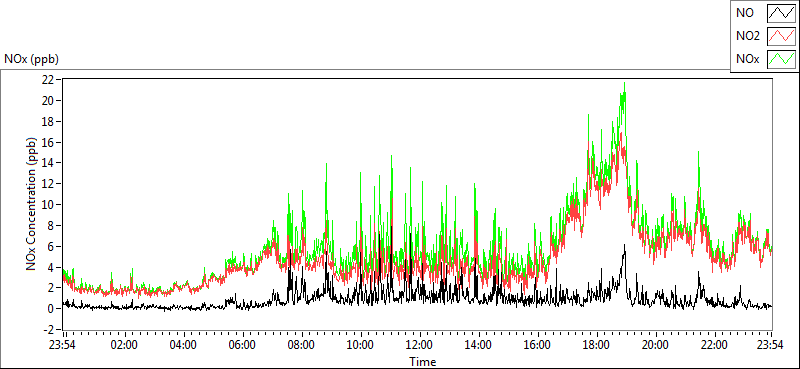800x369 pixels.
Task: Click the 4 y-axis scale value
Action: coord(51,267)
